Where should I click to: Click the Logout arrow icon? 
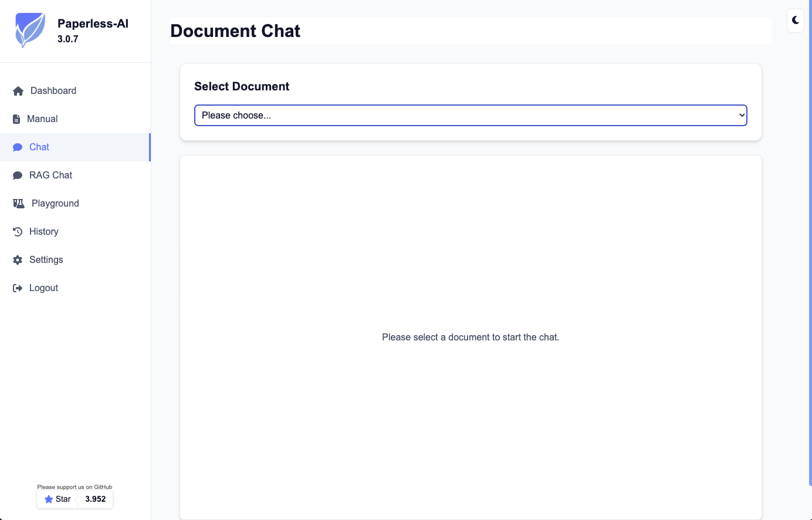18,288
